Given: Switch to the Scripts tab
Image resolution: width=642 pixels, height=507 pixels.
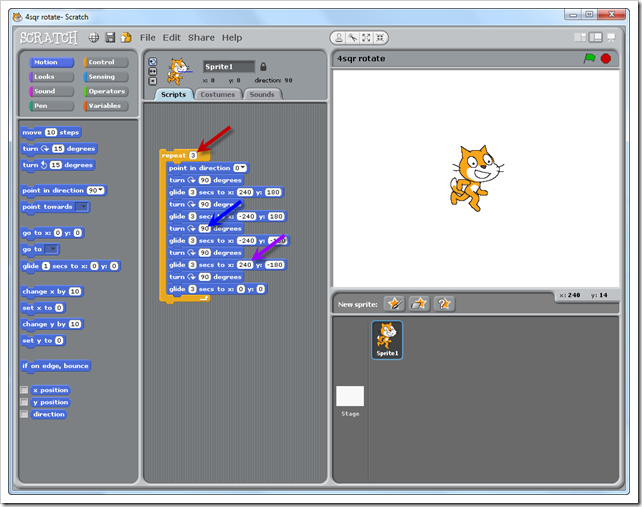Looking at the screenshot, I should 174,94.
